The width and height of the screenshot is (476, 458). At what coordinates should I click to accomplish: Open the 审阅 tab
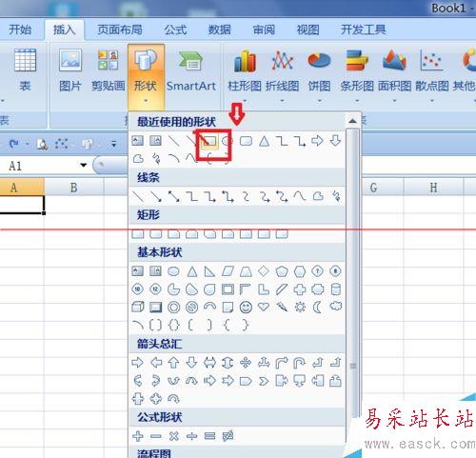[264, 30]
